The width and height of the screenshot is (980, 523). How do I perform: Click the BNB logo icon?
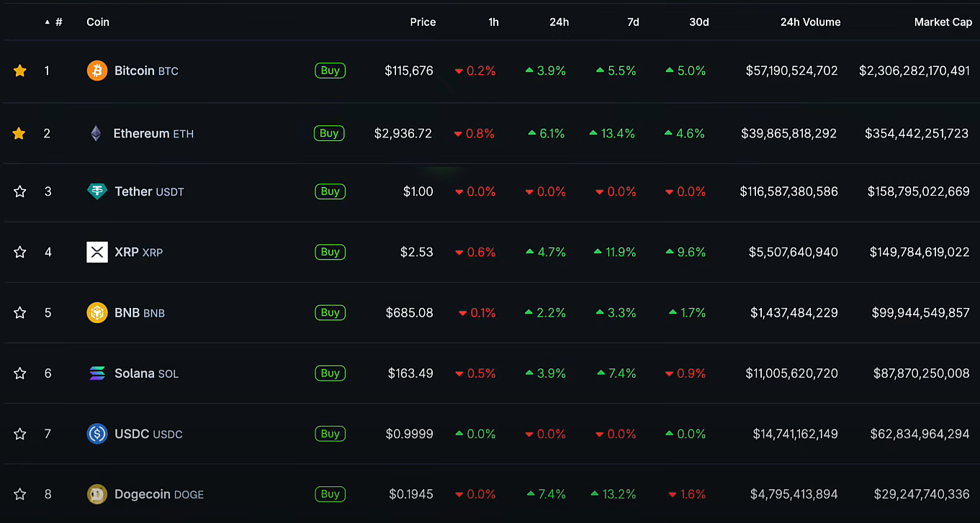click(x=97, y=313)
